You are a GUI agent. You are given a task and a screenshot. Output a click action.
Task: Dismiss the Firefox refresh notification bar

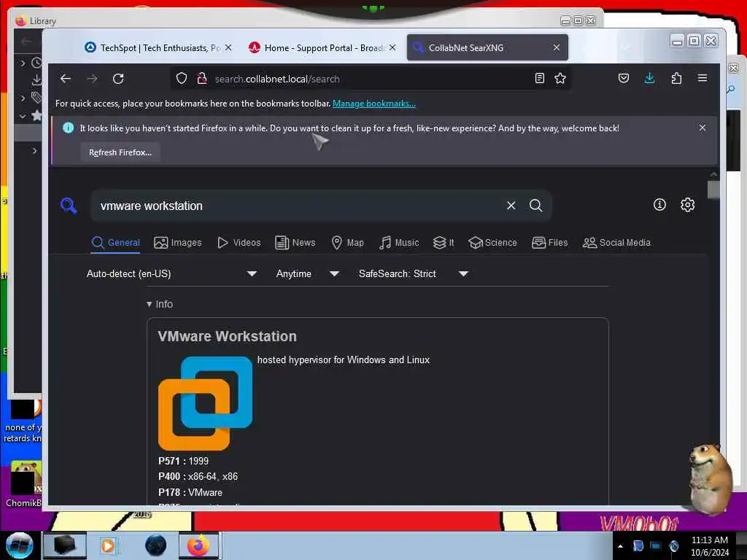coord(703,128)
